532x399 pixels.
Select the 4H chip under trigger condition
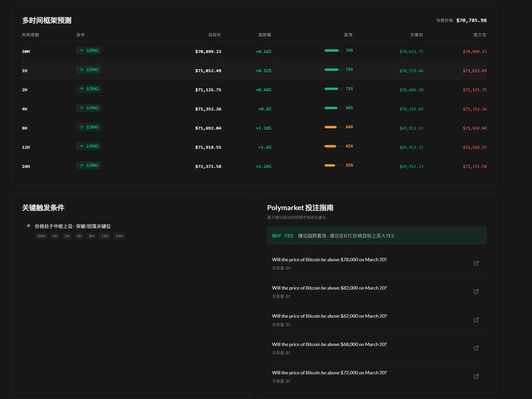(79, 236)
